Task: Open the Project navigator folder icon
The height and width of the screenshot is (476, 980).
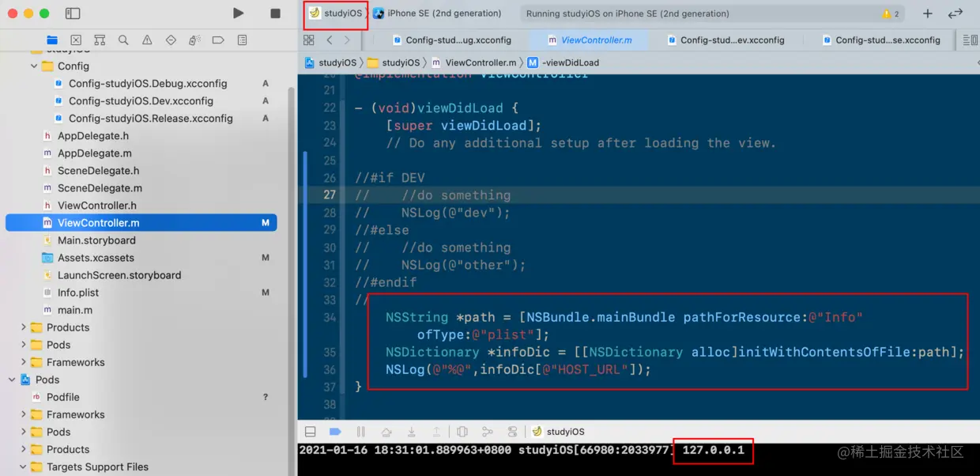Action: pos(52,40)
